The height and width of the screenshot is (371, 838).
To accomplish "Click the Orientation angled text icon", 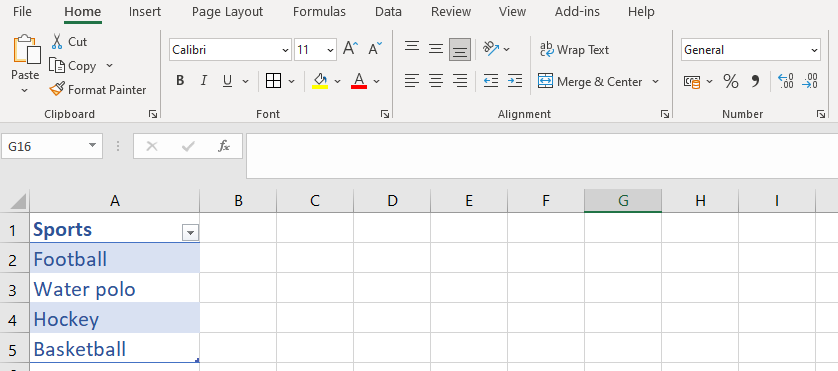I will (x=491, y=49).
